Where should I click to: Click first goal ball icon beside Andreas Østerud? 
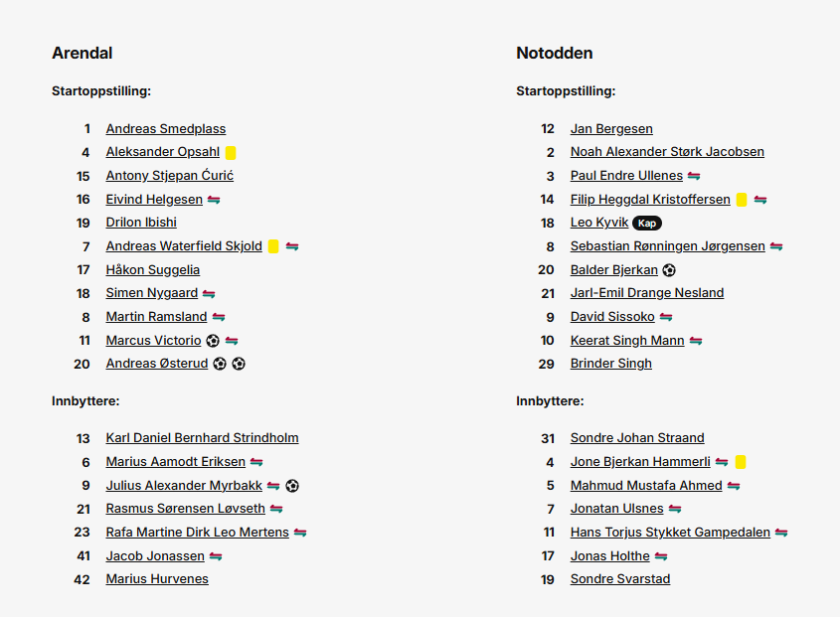click(x=220, y=365)
